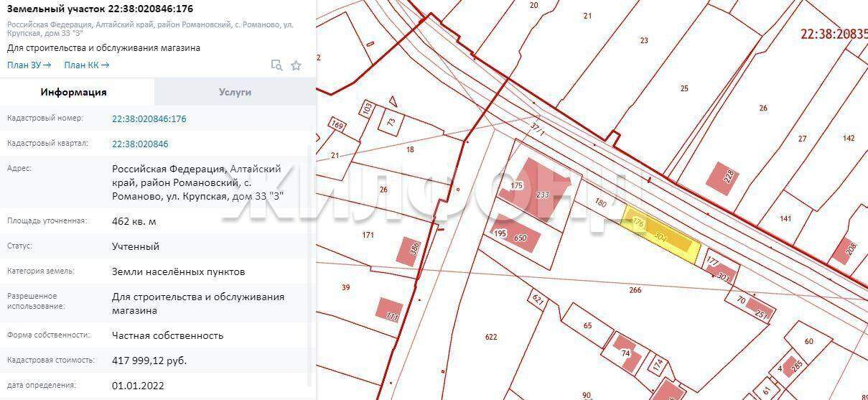Select building 386 on the map
This screenshot has width=868, height=400.
click(x=409, y=251)
